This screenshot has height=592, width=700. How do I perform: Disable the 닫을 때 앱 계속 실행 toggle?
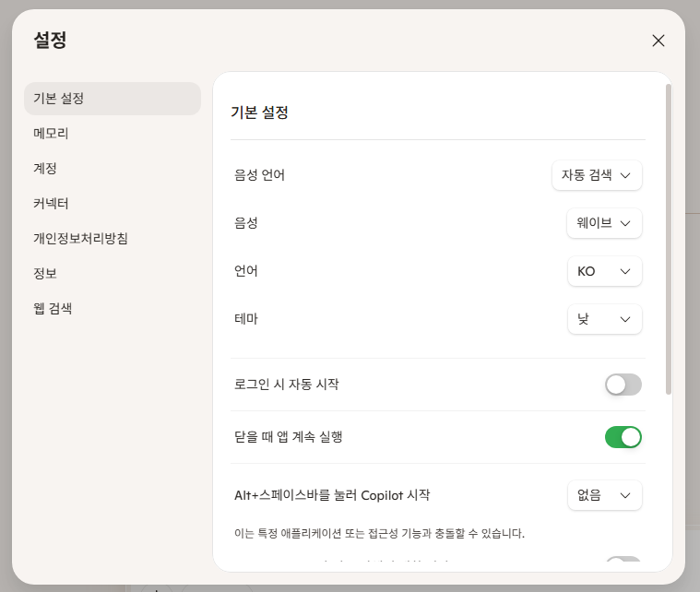coord(623,437)
